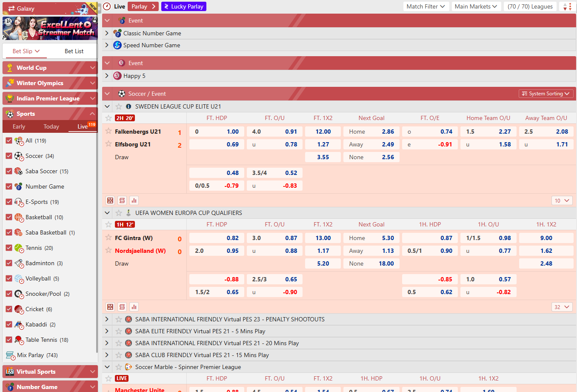Open the statistics chart icon below Falkenbergs U21 match
The width and height of the screenshot is (577, 392).
click(134, 200)
